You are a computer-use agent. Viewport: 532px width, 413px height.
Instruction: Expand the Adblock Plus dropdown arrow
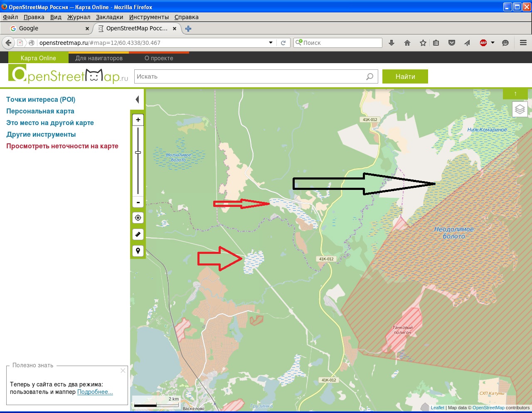coord(493,43)
